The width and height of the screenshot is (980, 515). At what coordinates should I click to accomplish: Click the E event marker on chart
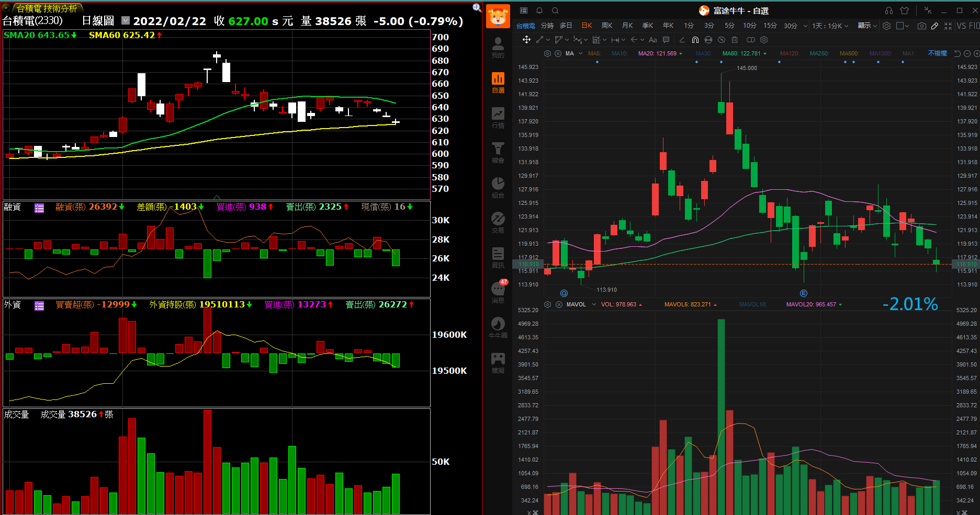tap(804, 293)
